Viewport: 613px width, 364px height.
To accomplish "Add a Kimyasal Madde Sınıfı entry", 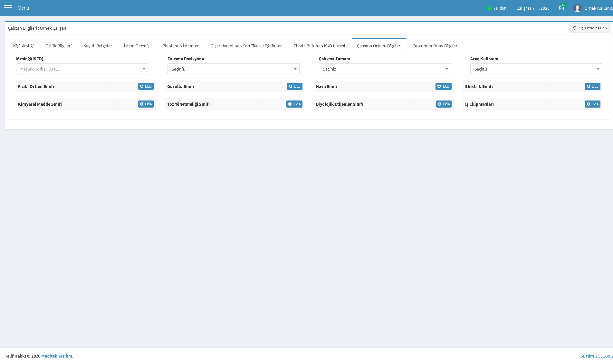I will tap(146, 104).
